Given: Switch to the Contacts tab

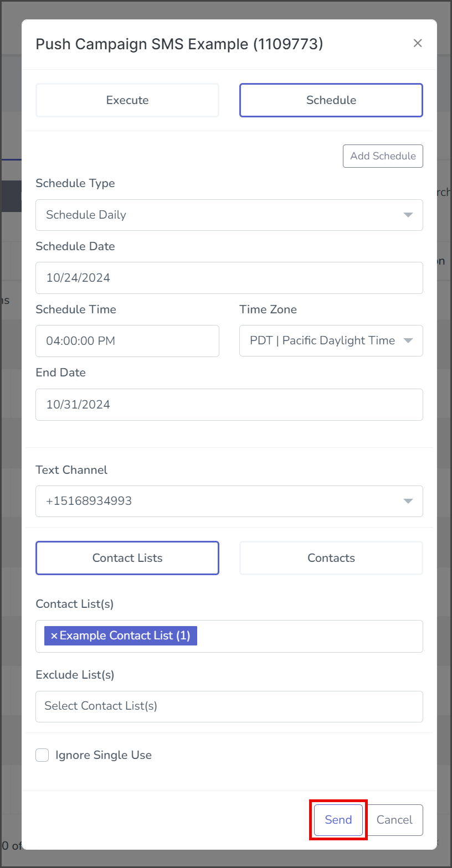Looking at the screenshot, I should click(x=331, y=558).
